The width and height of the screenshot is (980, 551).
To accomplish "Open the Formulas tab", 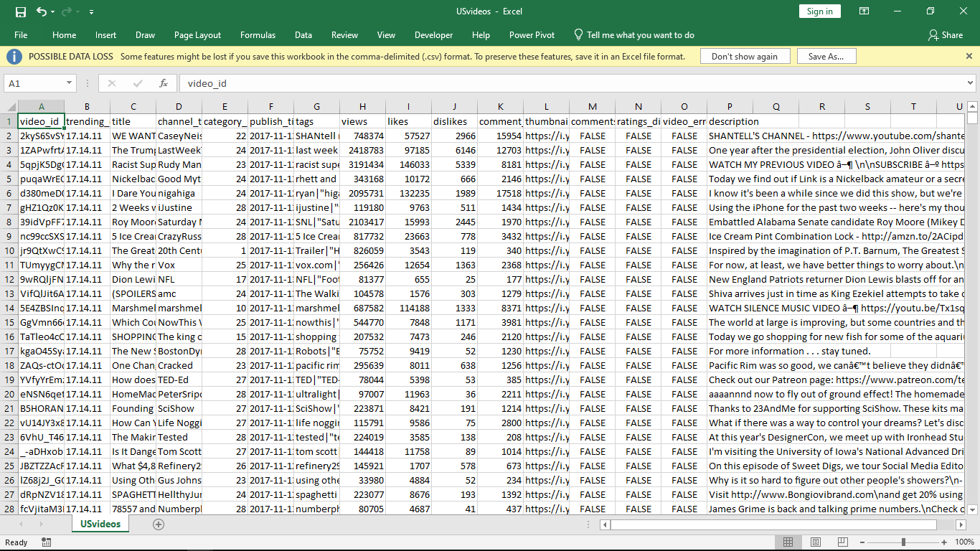I will click(258, 35).
